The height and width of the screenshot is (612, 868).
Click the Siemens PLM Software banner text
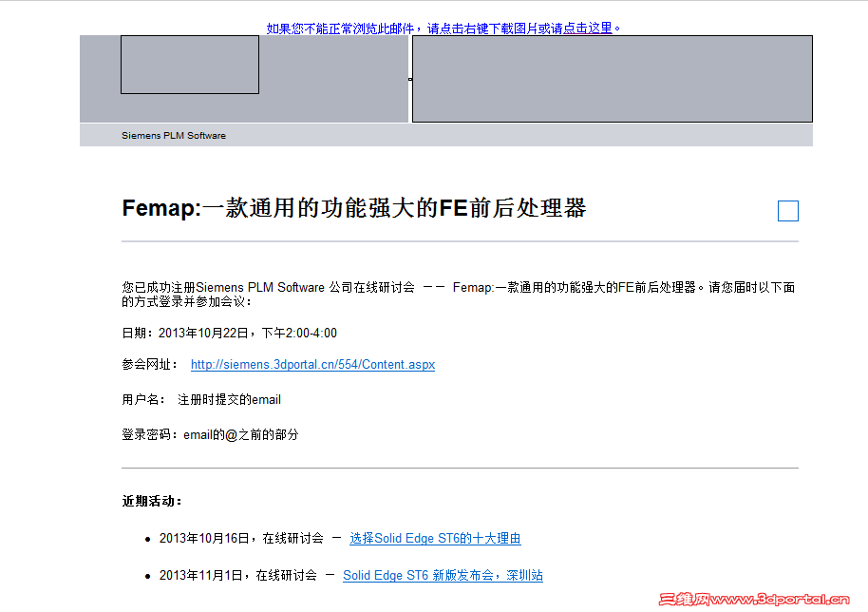point(174,136)
